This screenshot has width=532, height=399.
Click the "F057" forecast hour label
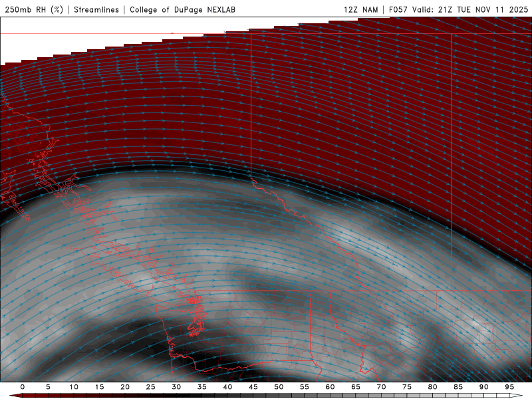pos(398,9)
